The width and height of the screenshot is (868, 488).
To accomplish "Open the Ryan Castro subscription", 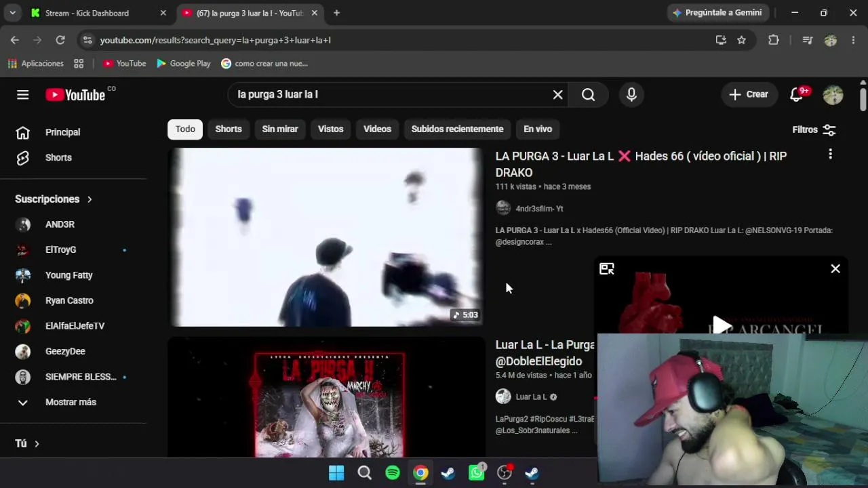I will (73, 300).
